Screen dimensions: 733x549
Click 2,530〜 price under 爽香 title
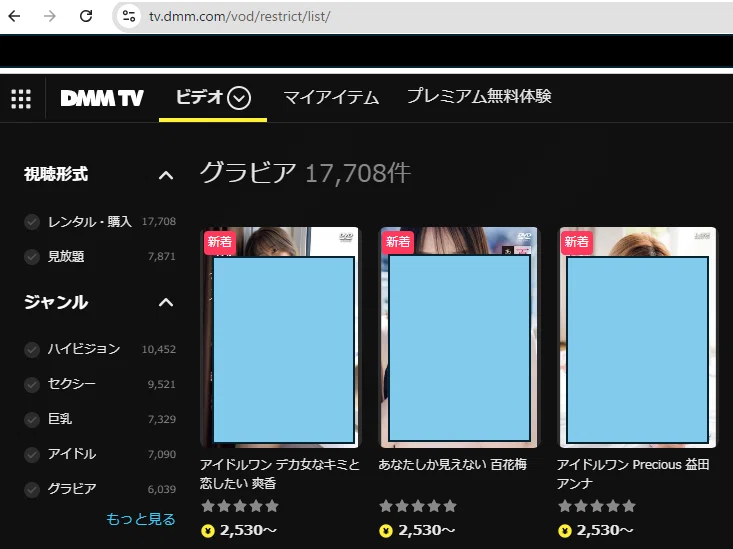point(248,530)
